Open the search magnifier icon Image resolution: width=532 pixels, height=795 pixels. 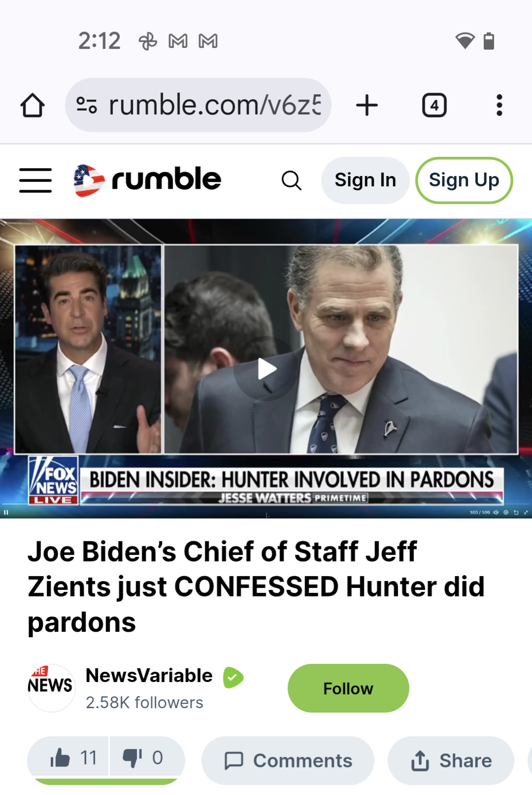tap(291, 180)
